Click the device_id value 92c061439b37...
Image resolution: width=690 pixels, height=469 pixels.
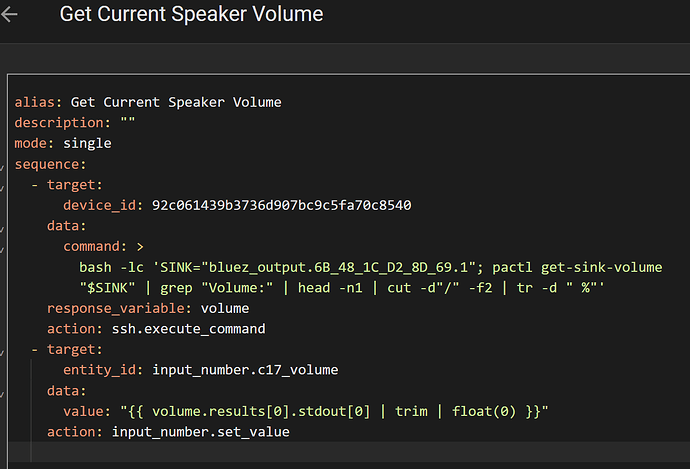[282, 205]
